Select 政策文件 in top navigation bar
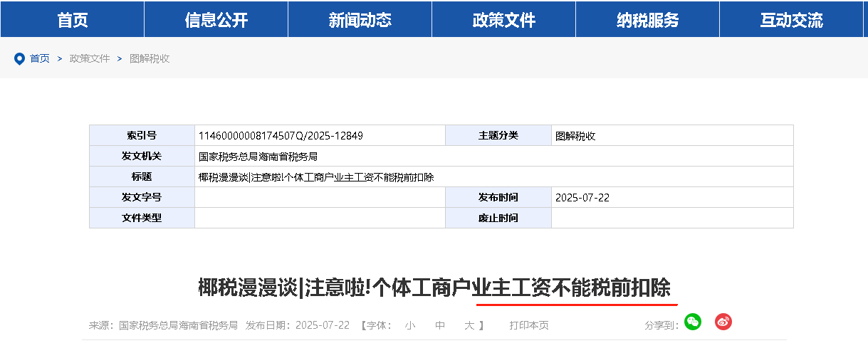 coord(503,20)
